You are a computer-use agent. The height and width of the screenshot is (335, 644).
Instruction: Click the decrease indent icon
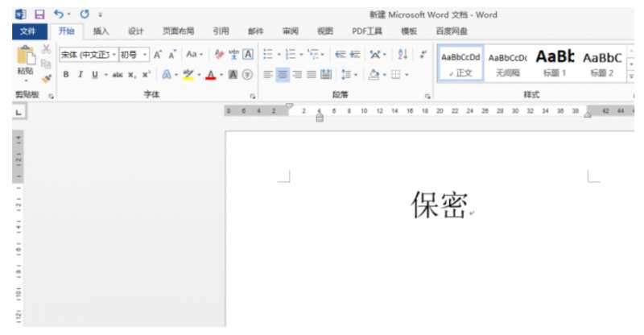click(340, 55)
